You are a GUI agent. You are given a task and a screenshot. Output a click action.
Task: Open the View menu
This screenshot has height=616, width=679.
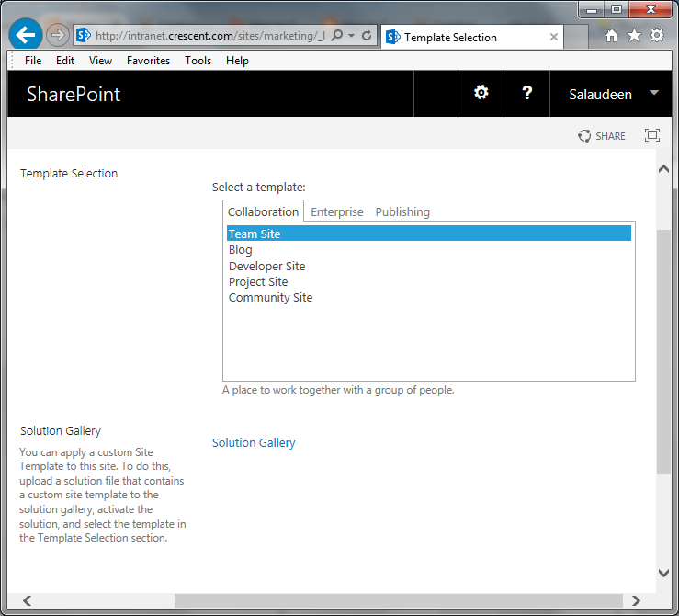click(x=100, y=61)
